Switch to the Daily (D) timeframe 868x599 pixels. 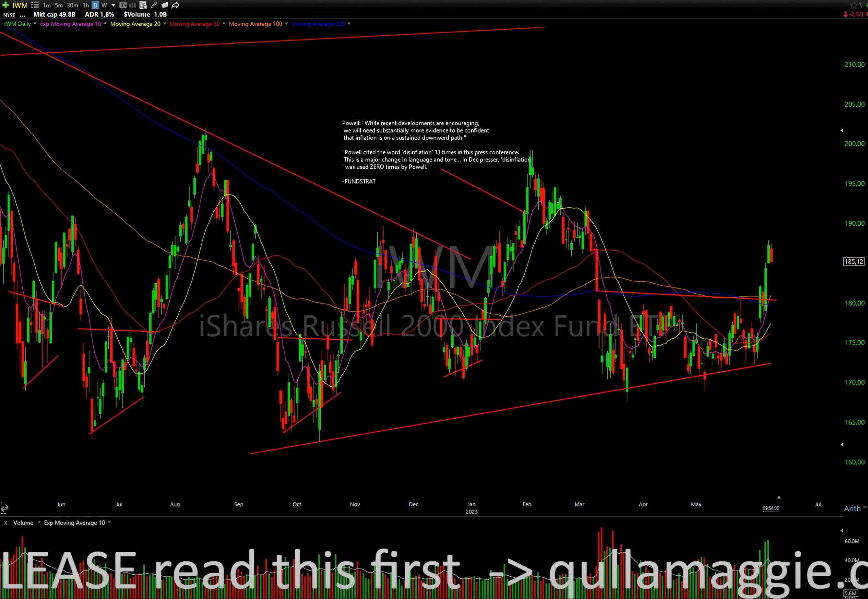(x=95, y=5)
